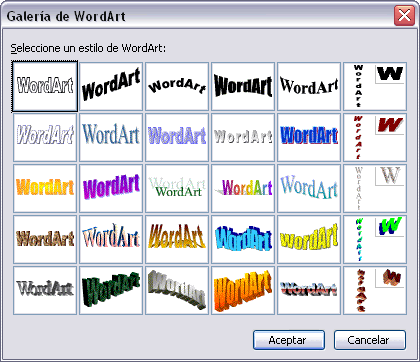The image size is (420, 362).
Task: Select the plain outlined WordArt style
Action: click(x=45, y=86)
